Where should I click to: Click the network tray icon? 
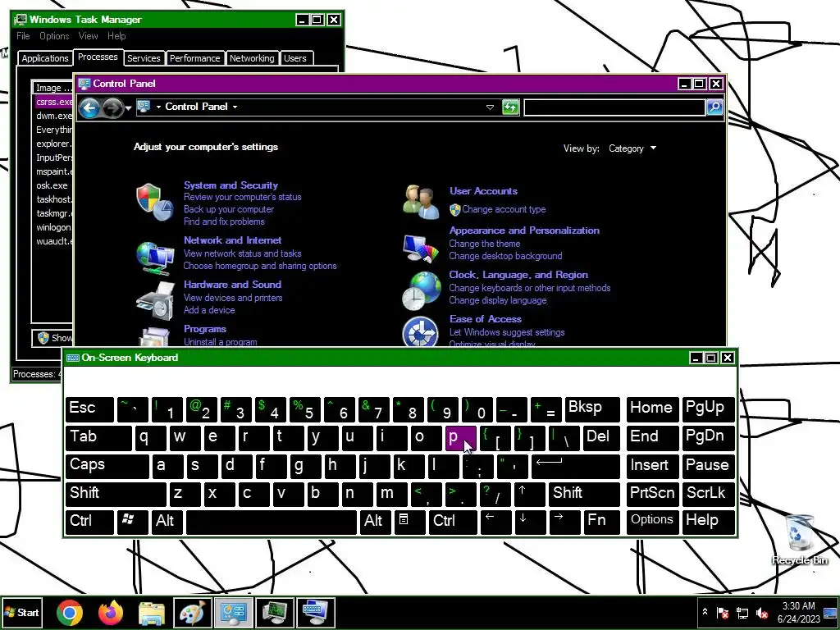(x=742, y=612)
